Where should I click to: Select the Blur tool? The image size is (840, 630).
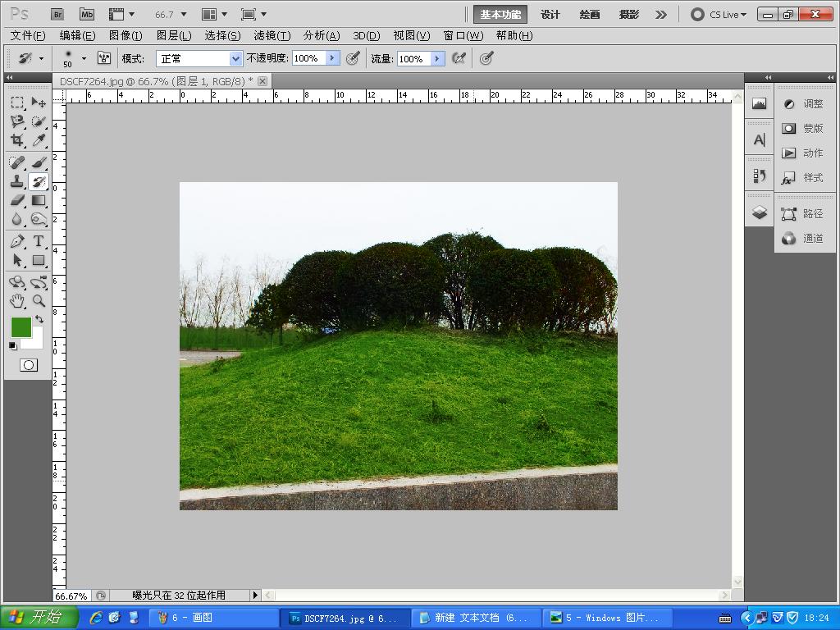pyautogui.click(x=17, y=219)
